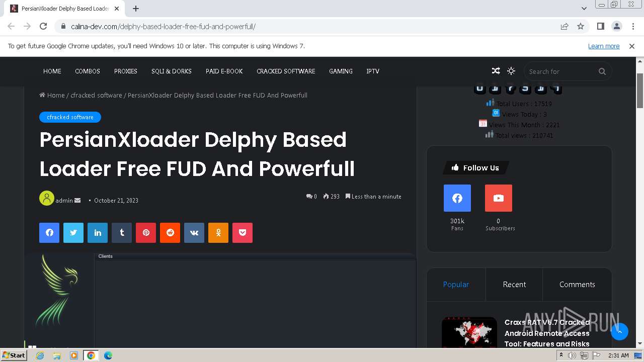Dismiss the Chrome update notification bar

click(x=632, y=46)
